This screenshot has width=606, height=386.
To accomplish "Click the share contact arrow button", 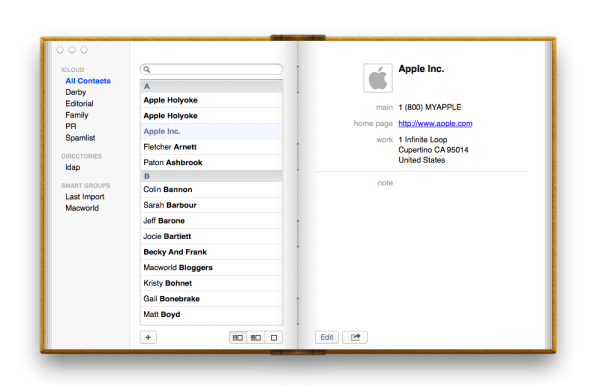I will click(x=355, y=337).
